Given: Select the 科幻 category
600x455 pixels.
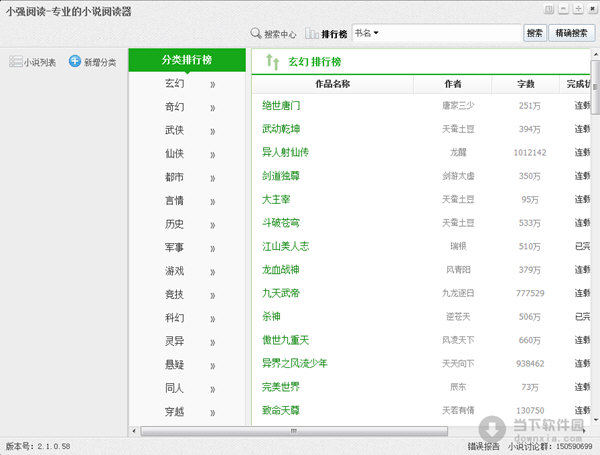Looking at the screenshot, I should coord(174,318).
